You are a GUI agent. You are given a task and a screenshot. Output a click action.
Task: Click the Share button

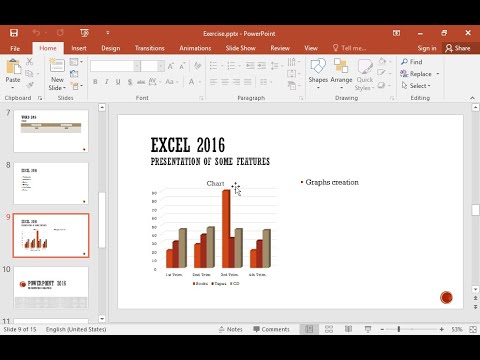458,48
